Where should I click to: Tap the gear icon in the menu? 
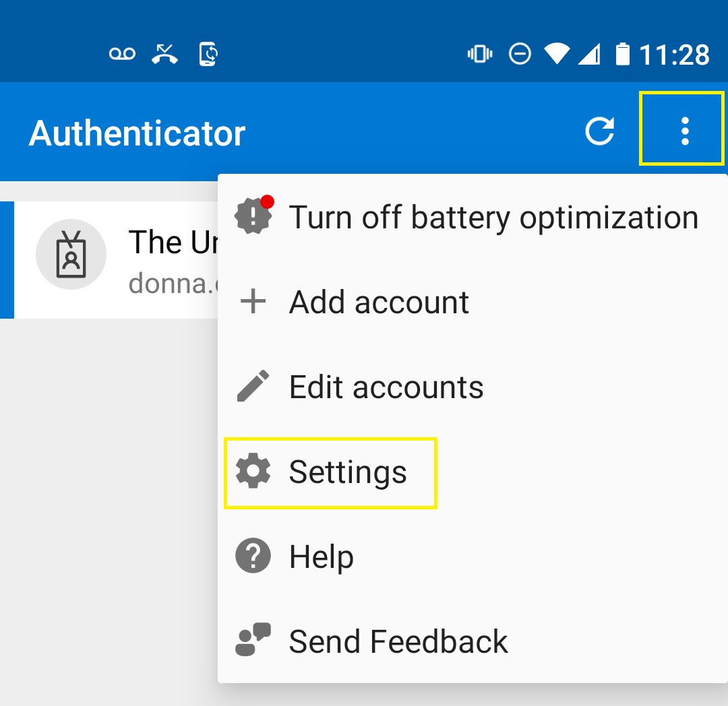(253, 472)
